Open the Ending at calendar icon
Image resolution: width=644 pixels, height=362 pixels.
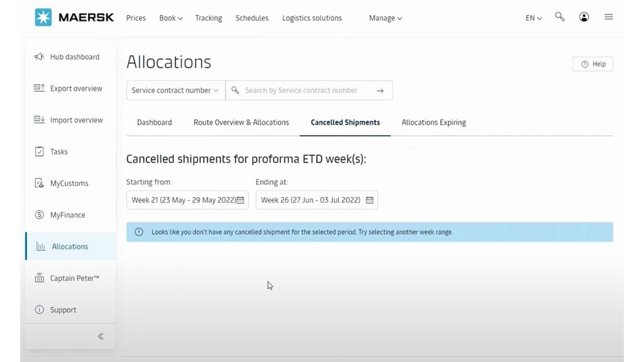click(369, 200)
